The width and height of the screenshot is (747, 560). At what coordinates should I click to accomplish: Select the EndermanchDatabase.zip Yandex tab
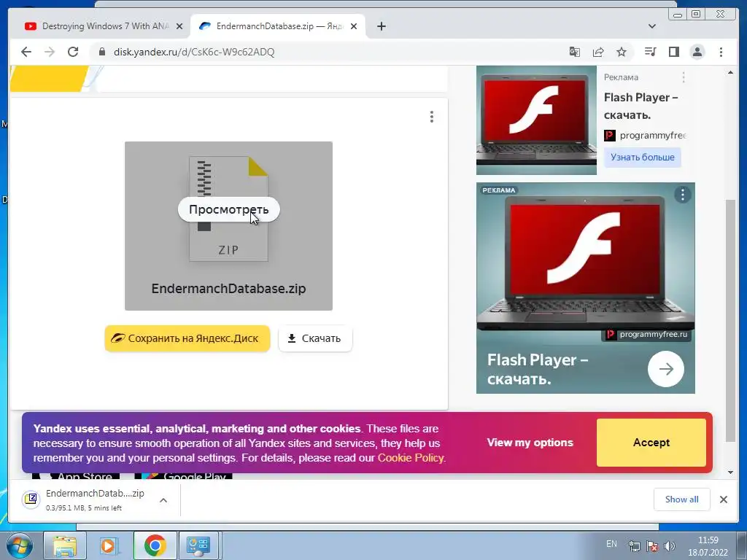tap(278, 26)
